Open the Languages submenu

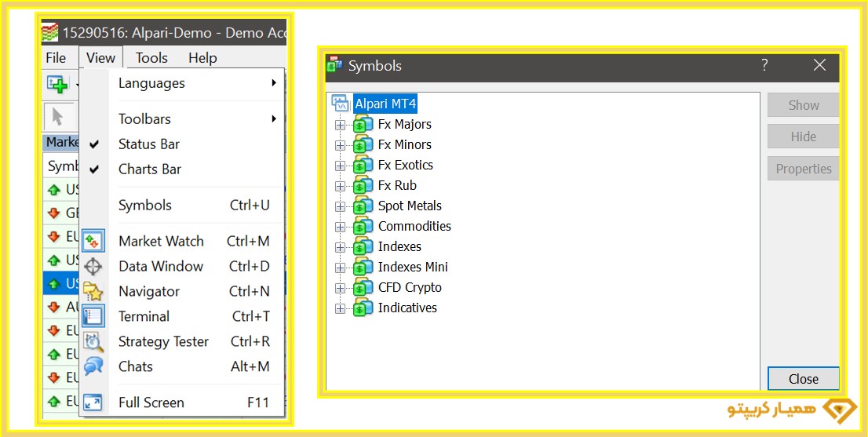pyautogui.click(x=181, y=83)
